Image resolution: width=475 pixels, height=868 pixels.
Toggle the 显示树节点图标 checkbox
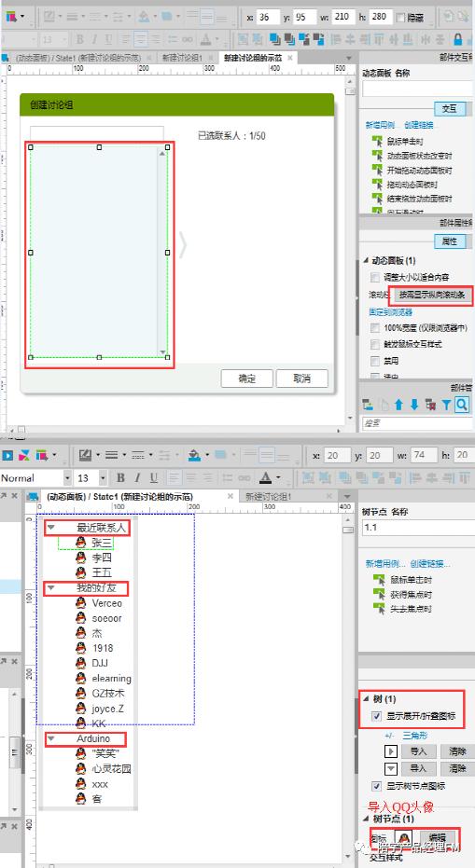point(377,786)
